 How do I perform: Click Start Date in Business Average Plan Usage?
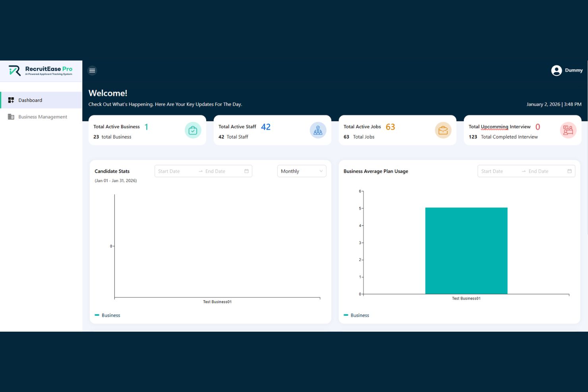pos(498,171)
